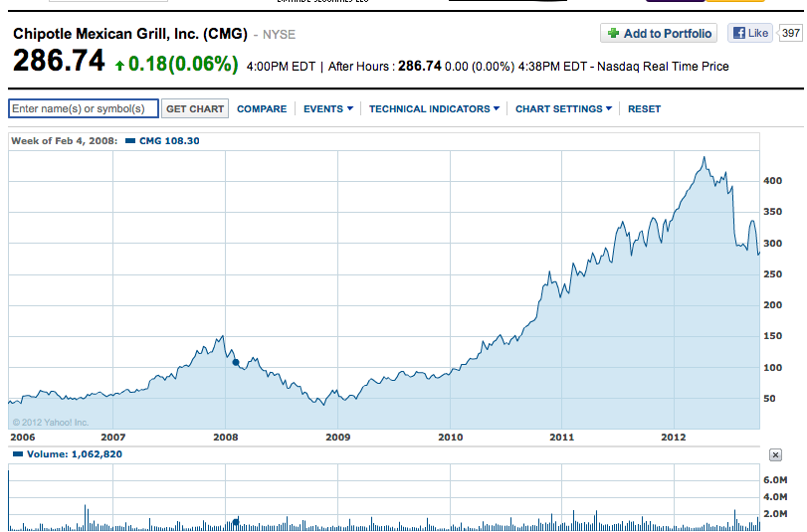Click the Facebook logo icon in Like button
This screenshot has height=532, width=807.
click(x=739, y=34)
